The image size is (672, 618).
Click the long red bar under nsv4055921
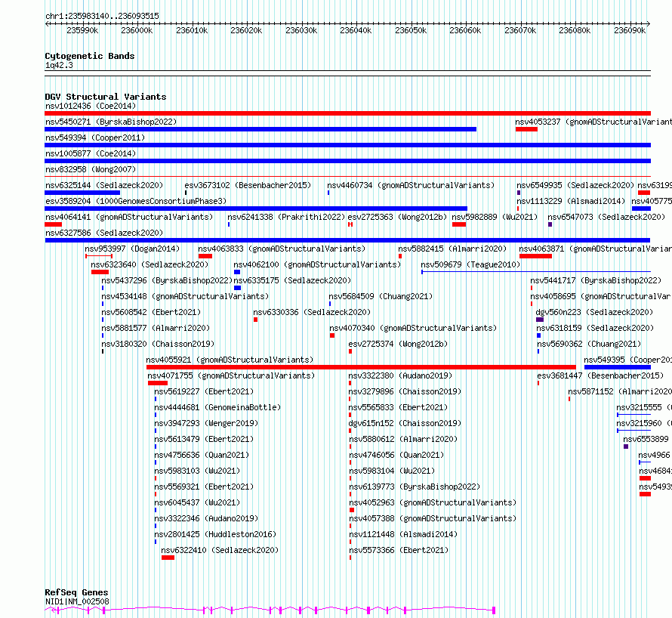tap(361, 367)
